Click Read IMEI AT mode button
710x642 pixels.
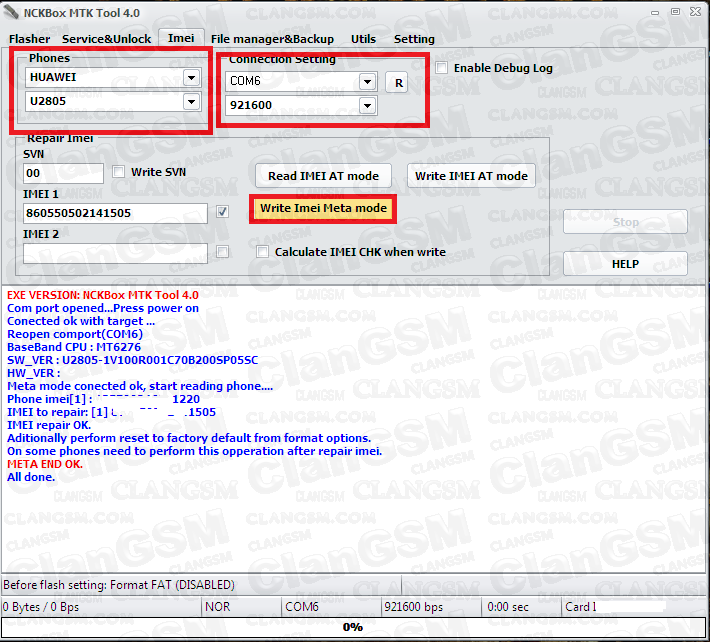(x=323, y=176)
